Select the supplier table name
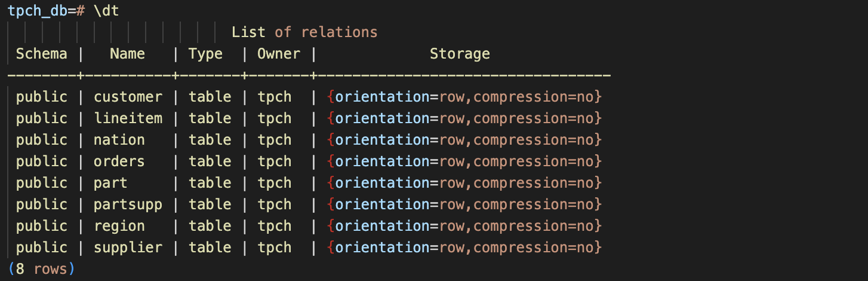The height and width of the screenshot is (281, 868). click(128, 248)
